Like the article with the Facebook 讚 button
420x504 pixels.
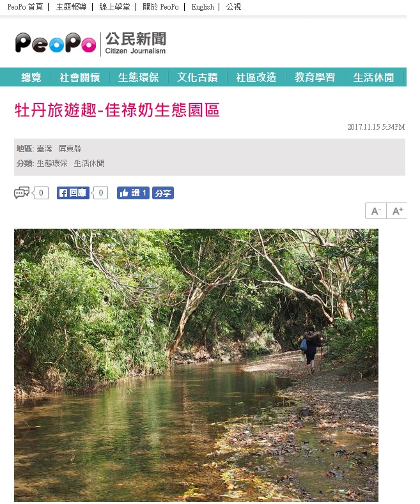tap(133, 193)
